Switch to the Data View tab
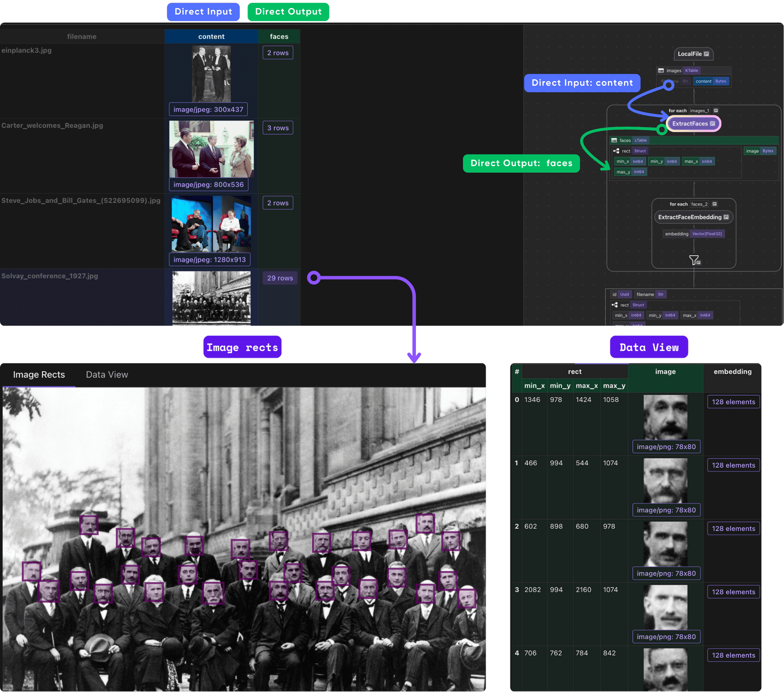The width and height of the screenshot is (784, 692). [x=107, y=375]
